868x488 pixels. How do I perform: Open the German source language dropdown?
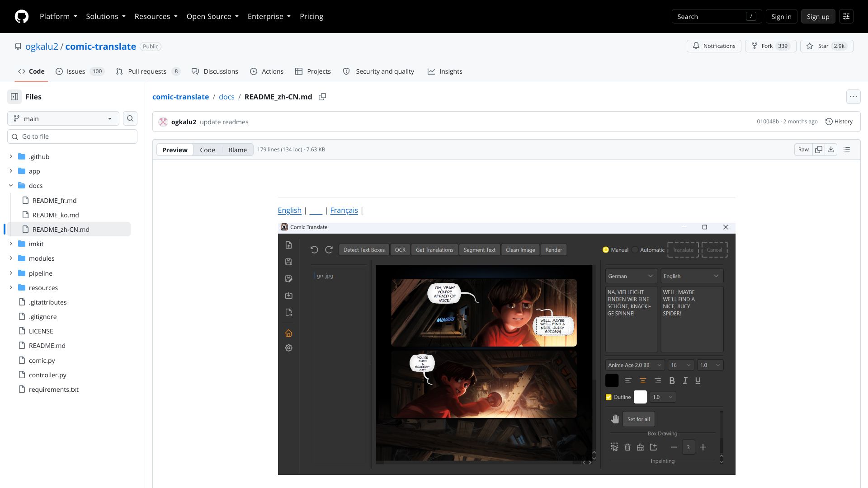[632, 276]
